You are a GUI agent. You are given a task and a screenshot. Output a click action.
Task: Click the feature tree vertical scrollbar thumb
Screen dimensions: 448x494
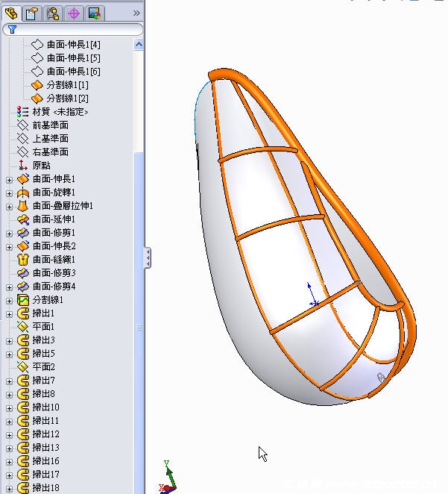(x=139, y=323)
